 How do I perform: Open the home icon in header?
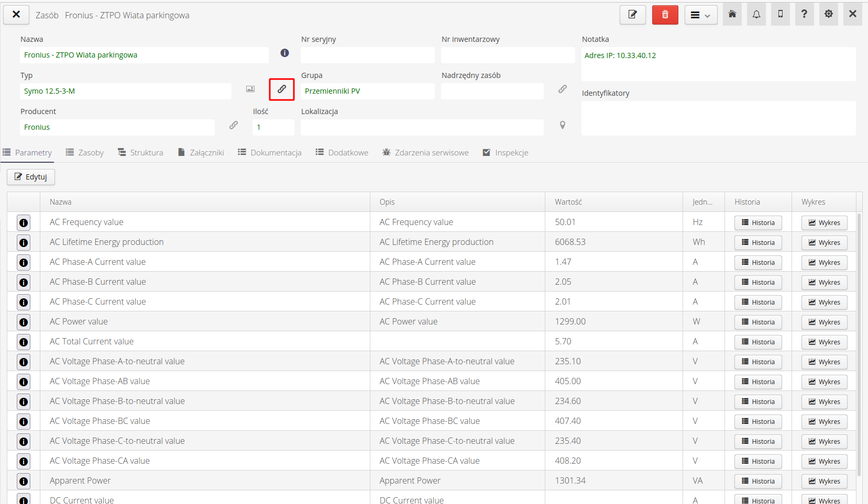[732, 14]
